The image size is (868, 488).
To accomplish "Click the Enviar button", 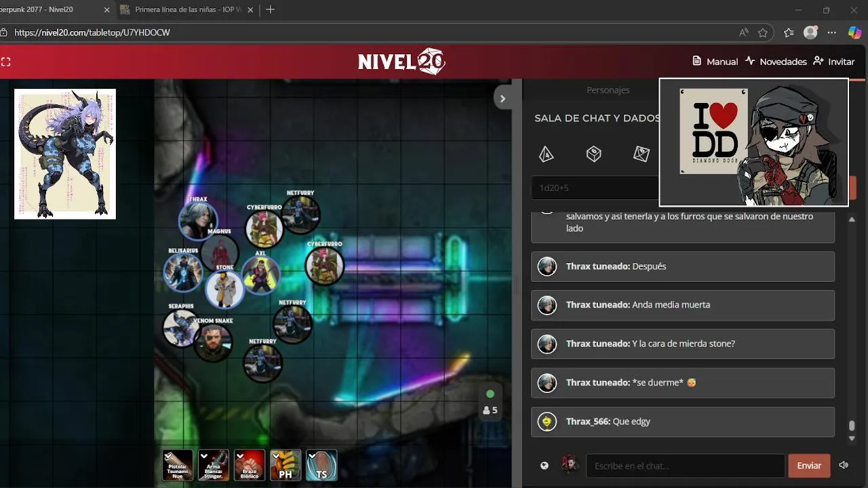I will pyautogui.click(x=809, y=466).
